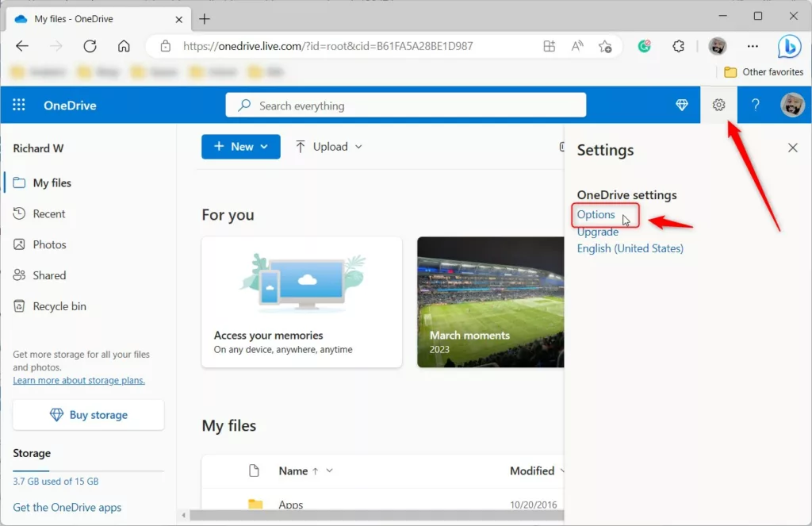Click the address bar URL
This screenshot has height=526, width=812.
(327, 46)
